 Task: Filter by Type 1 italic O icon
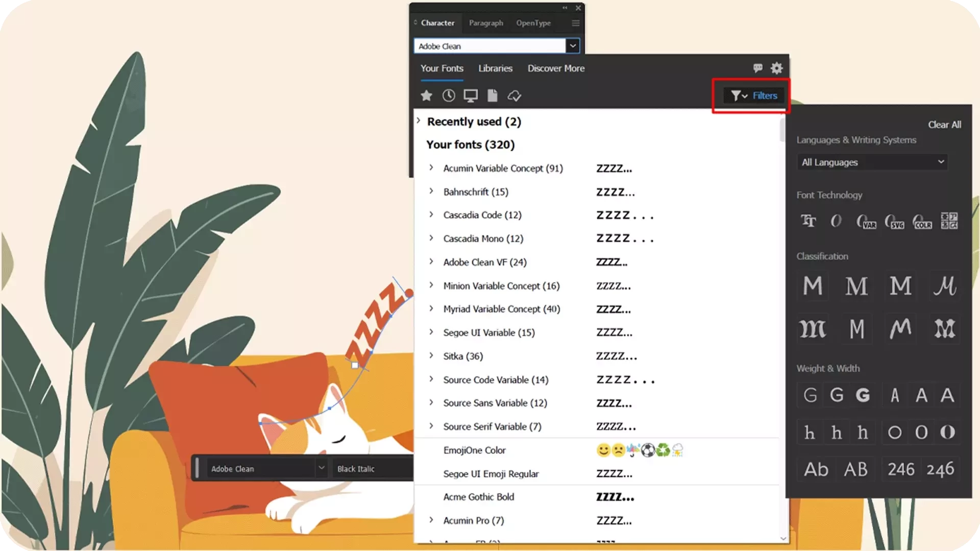pos(836,221)
